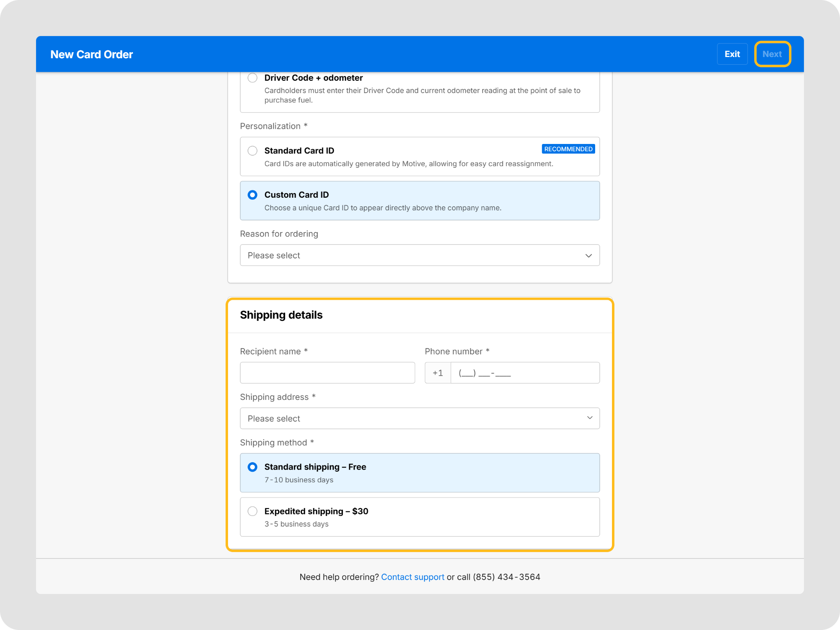The width and height of the screenshot is (840, 630).
Task: Click into the Phone number input field
Action: coord(525,373)
